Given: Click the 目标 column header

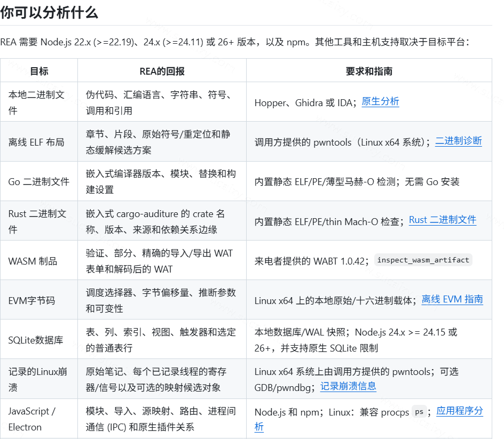Looking at the screenshot, I should click(39, 71).
